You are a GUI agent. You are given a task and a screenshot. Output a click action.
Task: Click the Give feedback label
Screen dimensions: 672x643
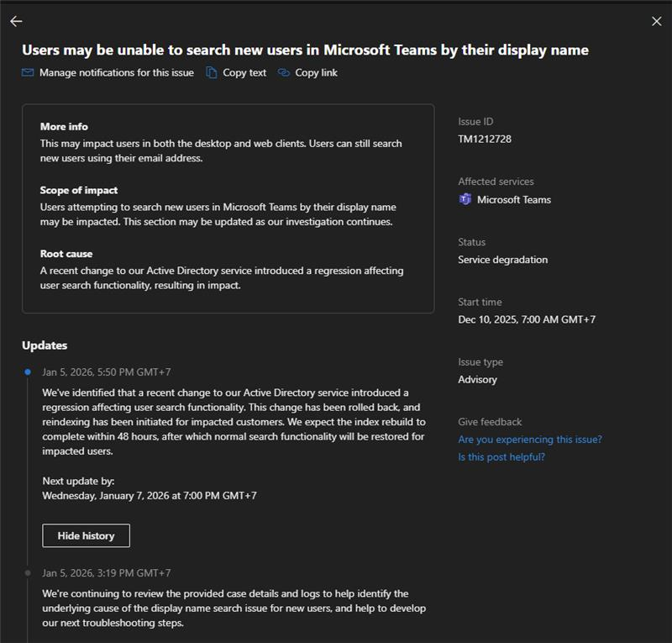(x=490, y=422)
